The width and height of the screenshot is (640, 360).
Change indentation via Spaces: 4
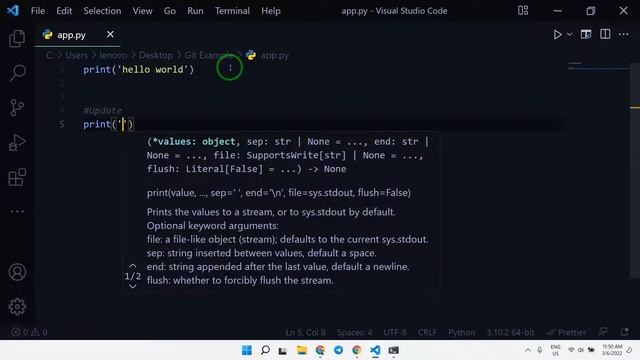point(354,332)
